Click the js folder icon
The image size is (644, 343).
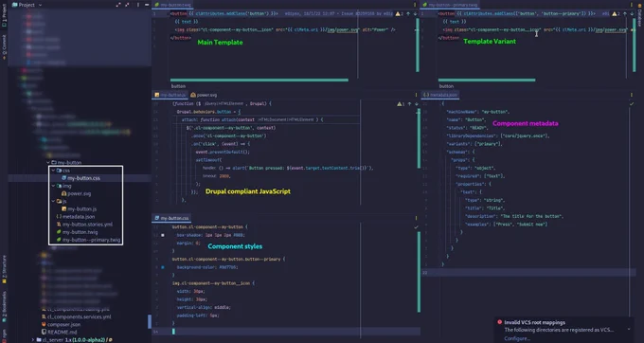click(59, 201)
